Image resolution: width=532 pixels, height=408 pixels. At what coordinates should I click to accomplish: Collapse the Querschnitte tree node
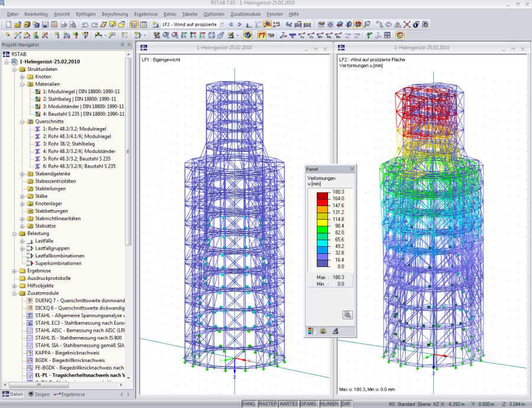click(22, 121)
